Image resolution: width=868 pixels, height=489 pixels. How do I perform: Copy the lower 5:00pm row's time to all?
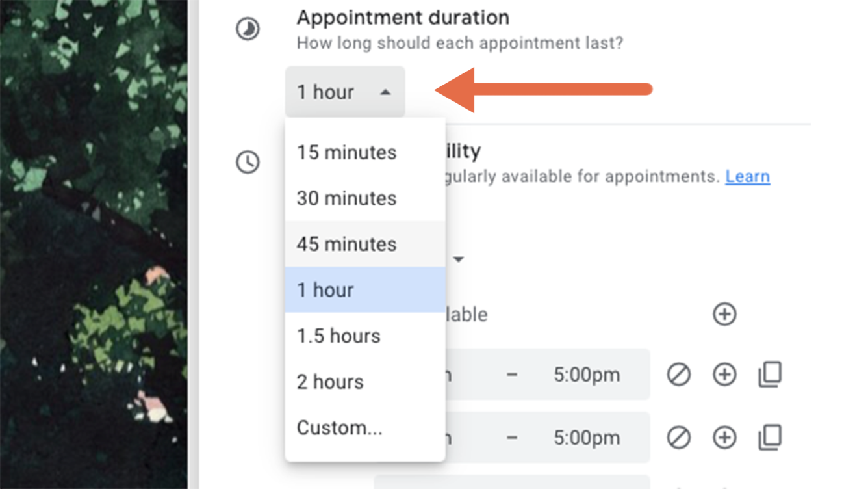pyautogui.click(x=770, y=438)
